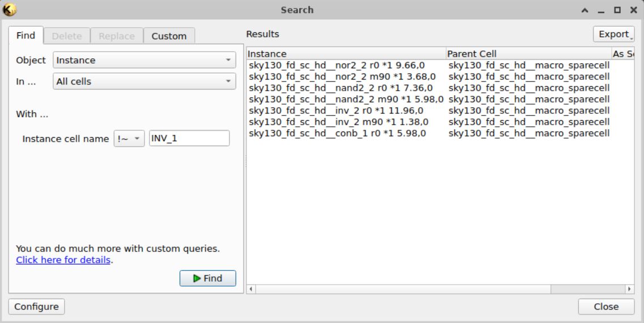This screenshot has height=323, width=644.
Task: Select the Find tab
Action: [x=25, y=35]
